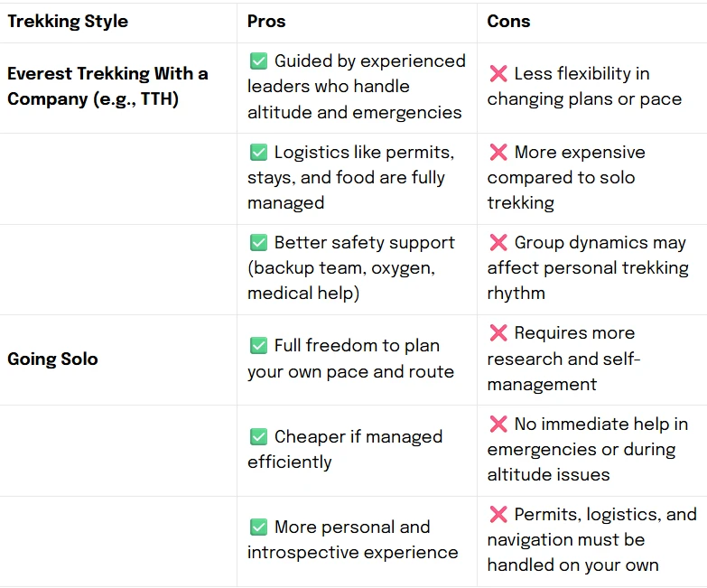Click the checkmark icon before "Better safety support"
The width and height of the screenshot is (707, 588).
(258, 243)
